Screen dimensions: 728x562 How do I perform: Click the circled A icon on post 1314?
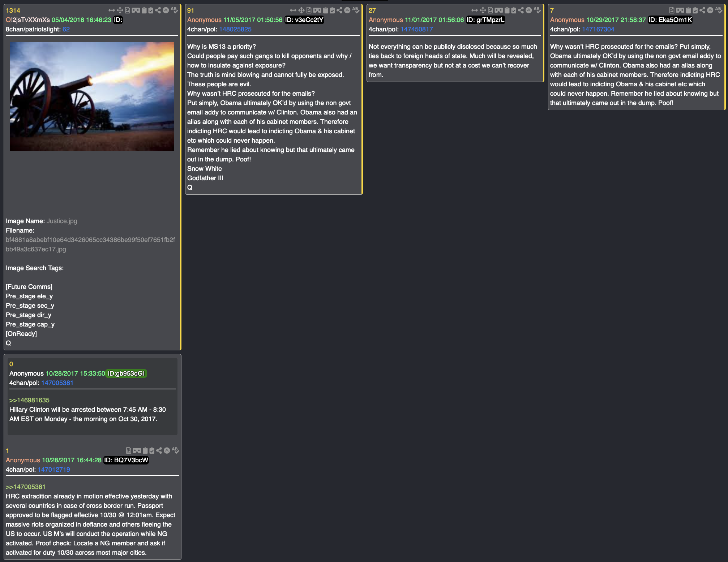(166, 10)
